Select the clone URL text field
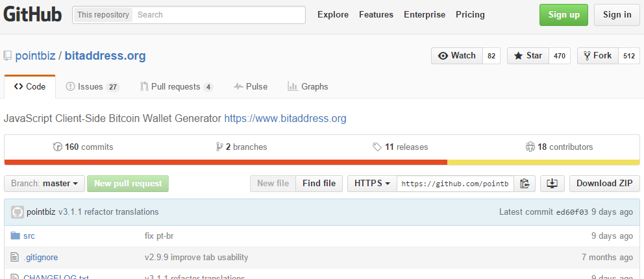Image resolution: width=644 pixels, height=279 pixels. coord(455,184)
